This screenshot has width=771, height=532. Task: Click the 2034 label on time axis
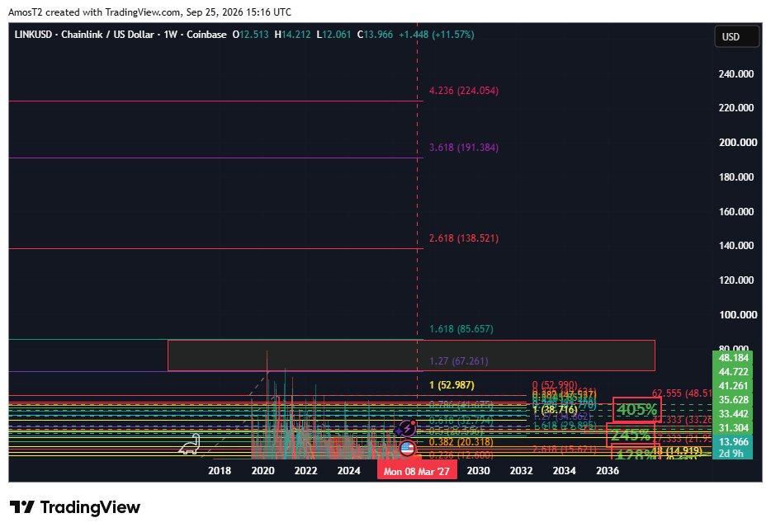tap(565, 471)
